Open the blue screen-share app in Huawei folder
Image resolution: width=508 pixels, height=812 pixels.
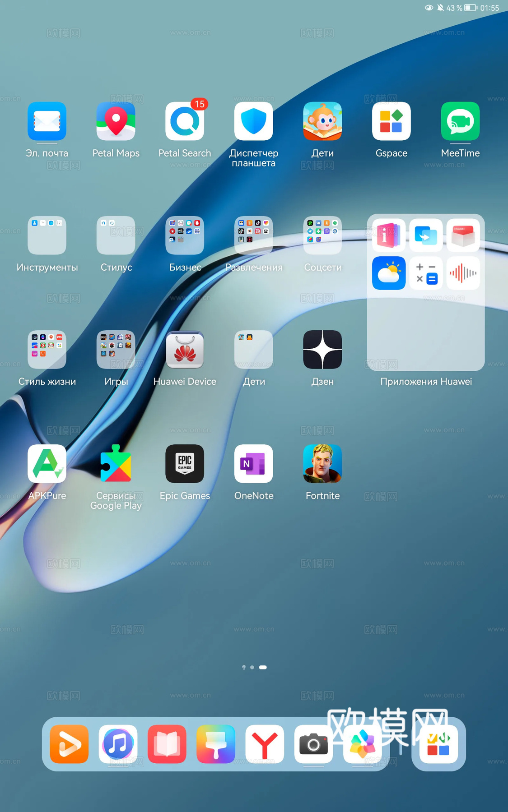click(x=426, y=235)
